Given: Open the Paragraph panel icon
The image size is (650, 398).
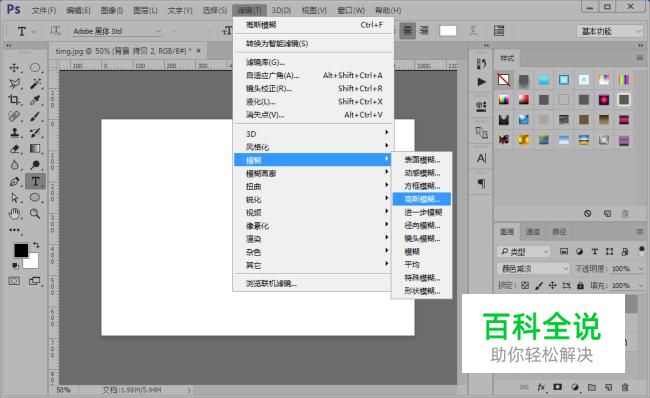Looking at the screenshot, I should point(481,183).
